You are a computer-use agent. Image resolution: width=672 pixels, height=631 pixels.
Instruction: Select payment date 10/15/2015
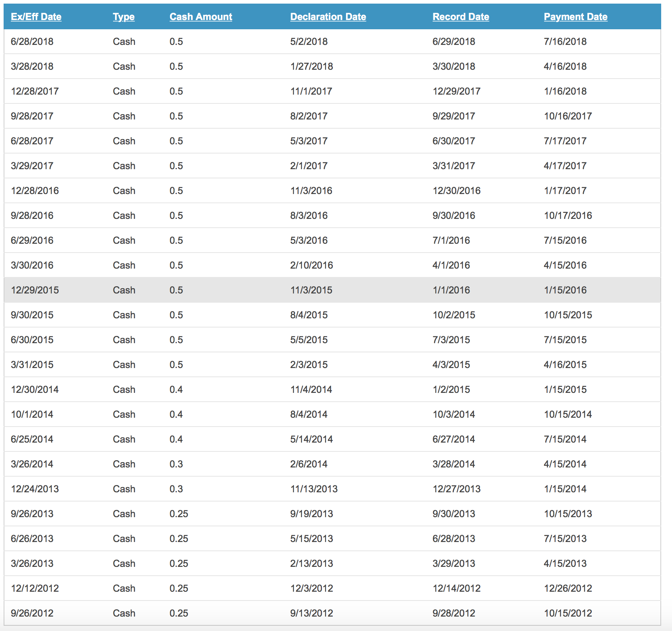tap(568, 315)
